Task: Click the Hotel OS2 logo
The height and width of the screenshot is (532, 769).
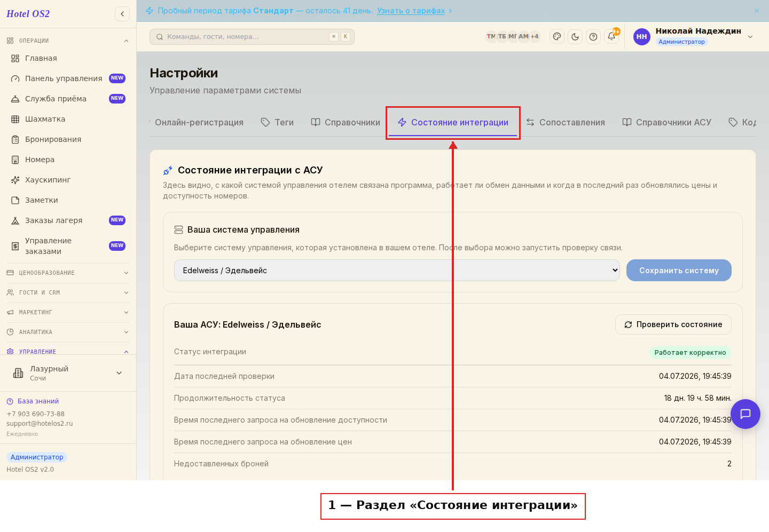Action: tap(28, 14)
